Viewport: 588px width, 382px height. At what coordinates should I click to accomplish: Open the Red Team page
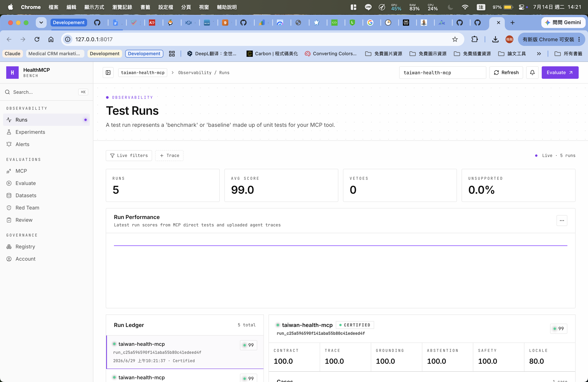pyautogui.click(x=46, y=208)
